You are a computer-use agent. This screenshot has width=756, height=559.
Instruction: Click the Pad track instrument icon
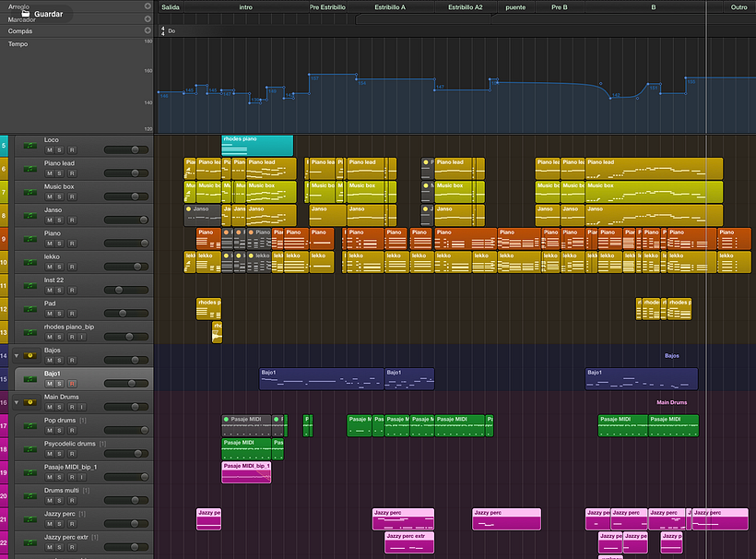(x=30, y=309)
